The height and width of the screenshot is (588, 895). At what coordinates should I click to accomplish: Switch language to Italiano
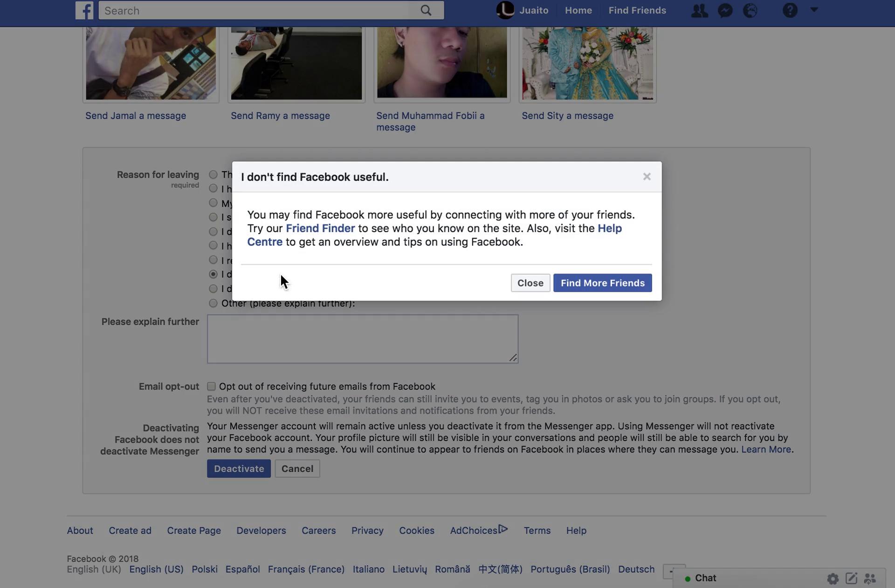coord(369,569)
